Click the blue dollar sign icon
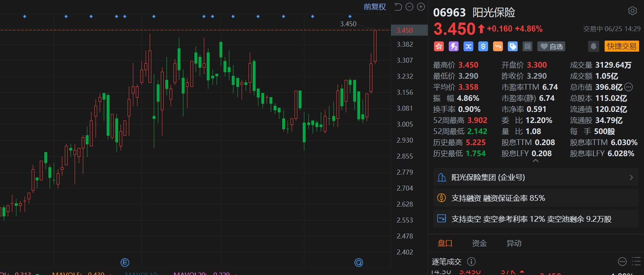The height and width of the screenshot is (275, 644). click(483, 46)
